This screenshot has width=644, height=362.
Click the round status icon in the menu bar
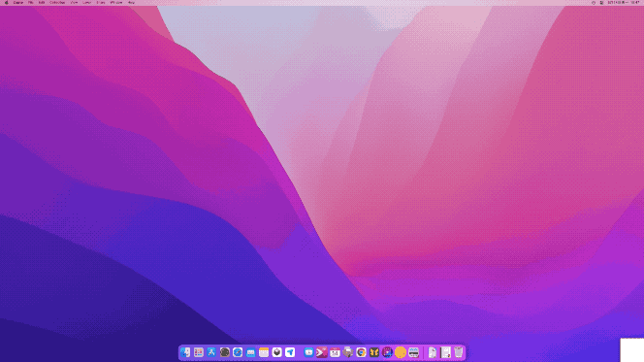(x=594, y=3)
